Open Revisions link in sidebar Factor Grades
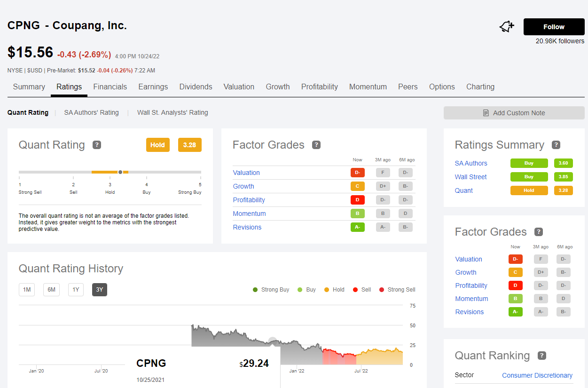Screen dimensions: 588x388 point(470,312)
